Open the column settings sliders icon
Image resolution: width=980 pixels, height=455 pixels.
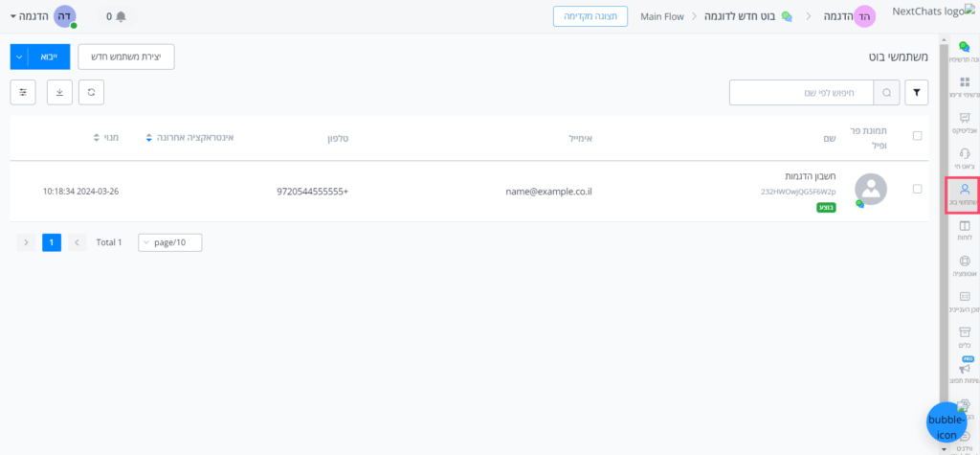click(x=23, y=92)
